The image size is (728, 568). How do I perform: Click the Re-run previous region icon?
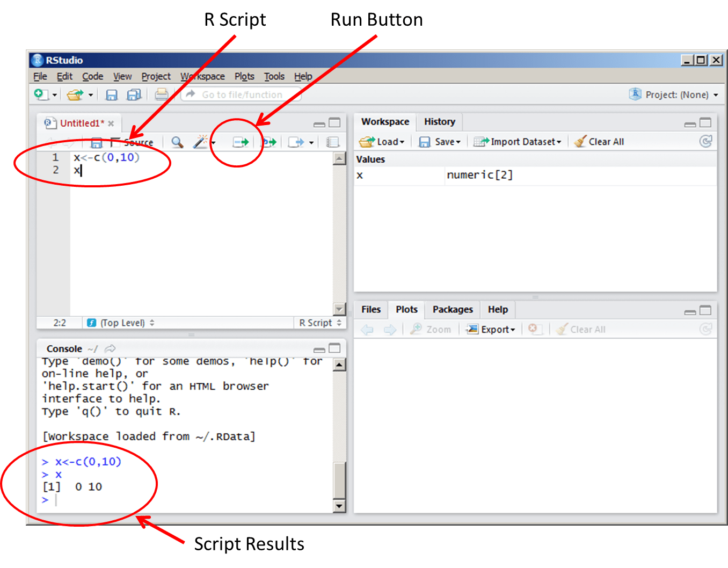point(269,142)
